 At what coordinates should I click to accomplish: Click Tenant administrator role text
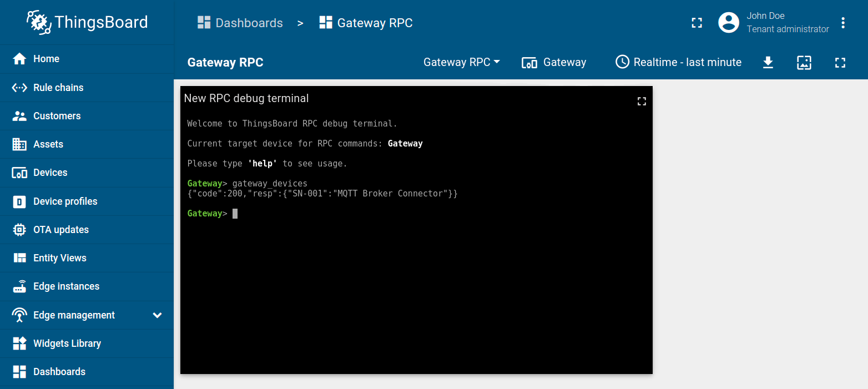(x=788, y=29)
